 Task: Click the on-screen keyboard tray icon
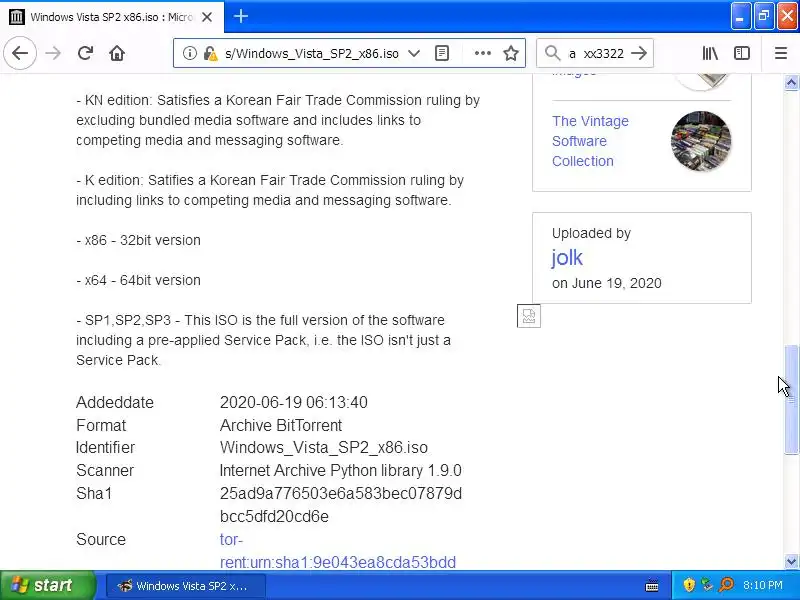(x=652, y=586)
